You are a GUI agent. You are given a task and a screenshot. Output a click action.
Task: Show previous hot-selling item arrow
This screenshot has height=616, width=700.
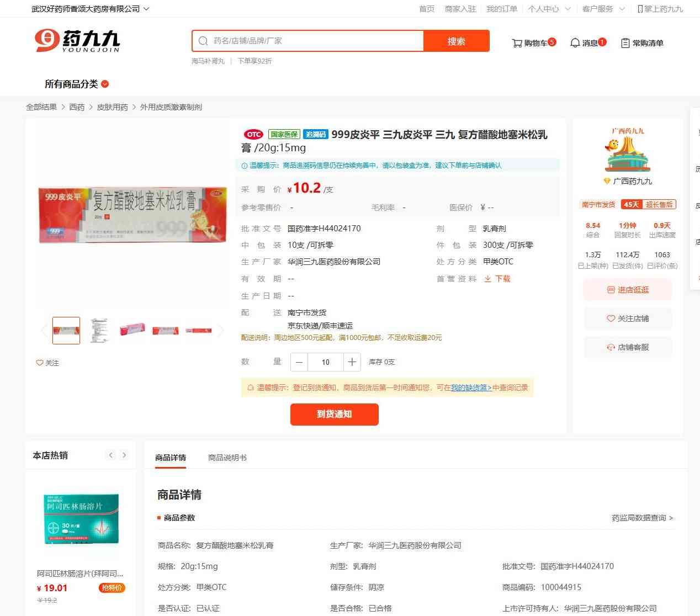(111, 455)
